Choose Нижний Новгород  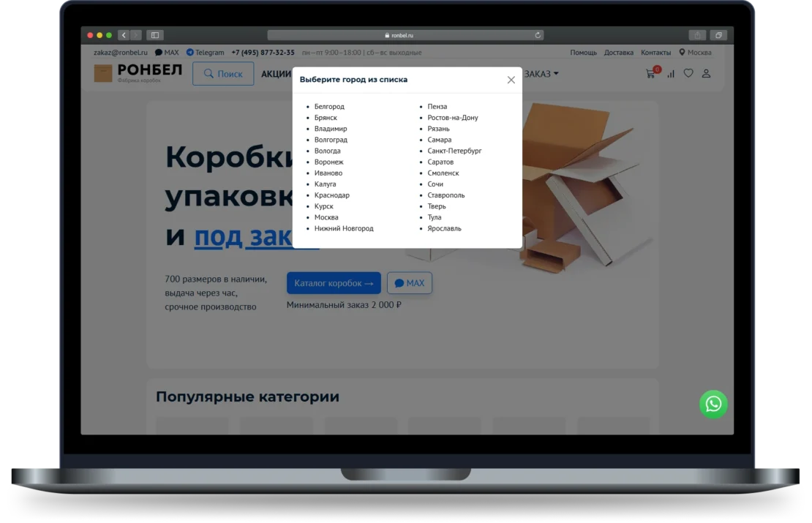point(343,228)
